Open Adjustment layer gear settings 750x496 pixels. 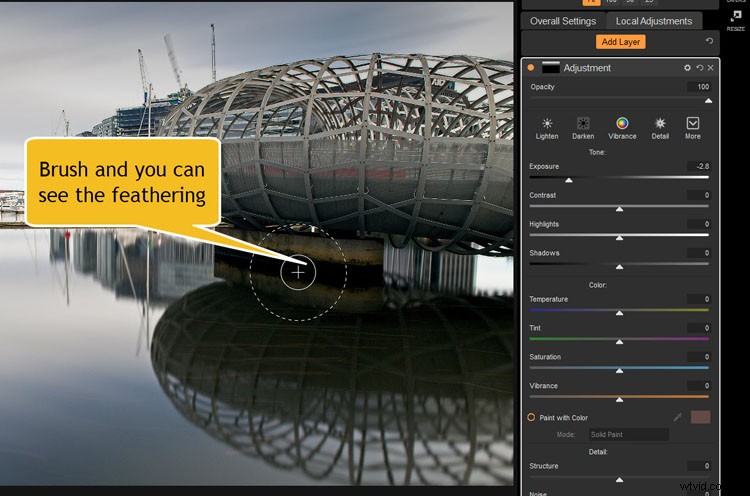687,68
